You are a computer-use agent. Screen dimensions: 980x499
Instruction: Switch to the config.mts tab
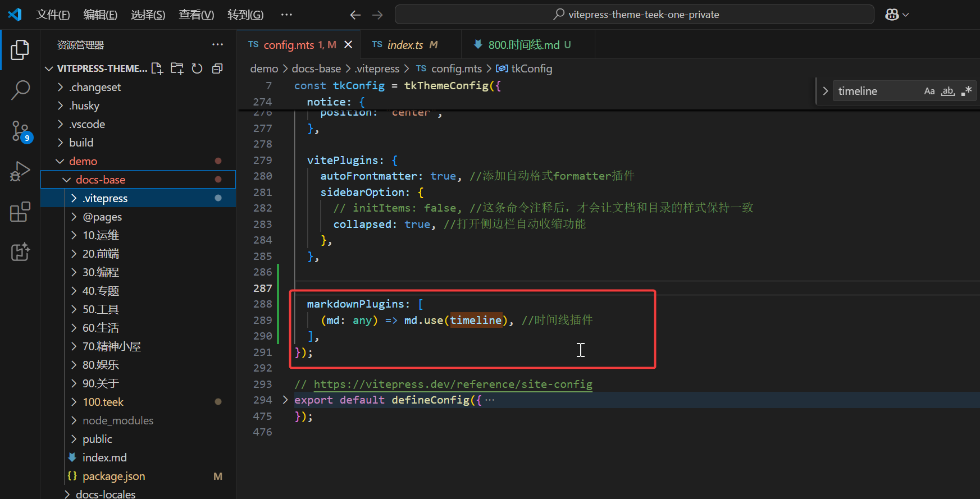coord(299,44)
